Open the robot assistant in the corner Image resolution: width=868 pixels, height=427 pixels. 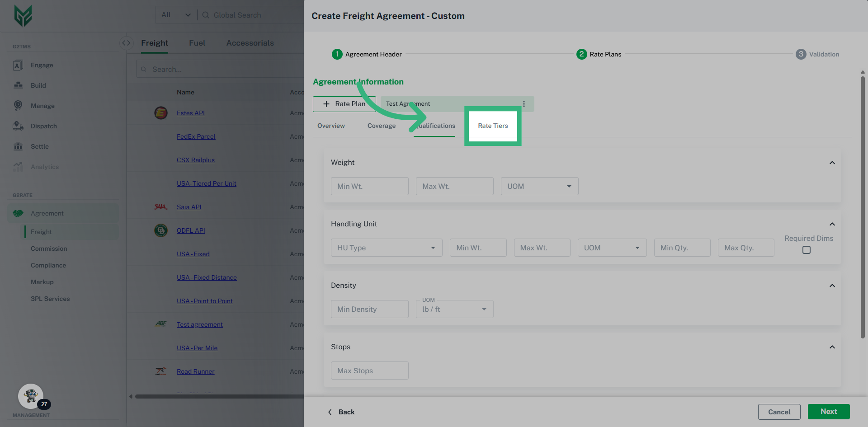[30, 395]
